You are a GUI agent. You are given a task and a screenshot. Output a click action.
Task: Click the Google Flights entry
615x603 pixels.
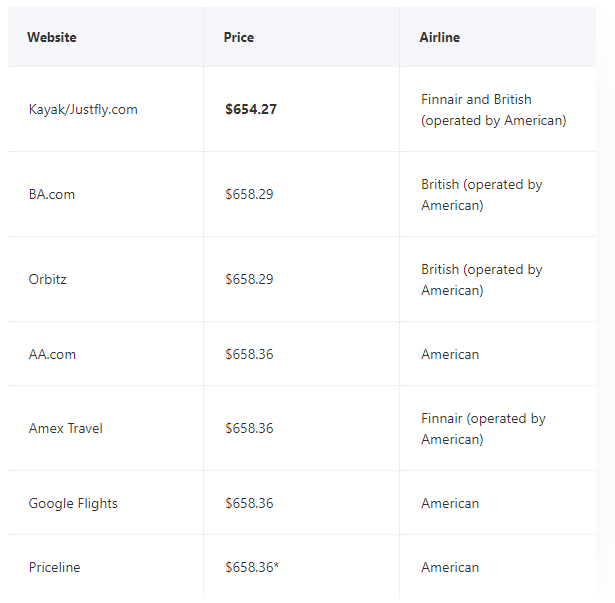73,503
